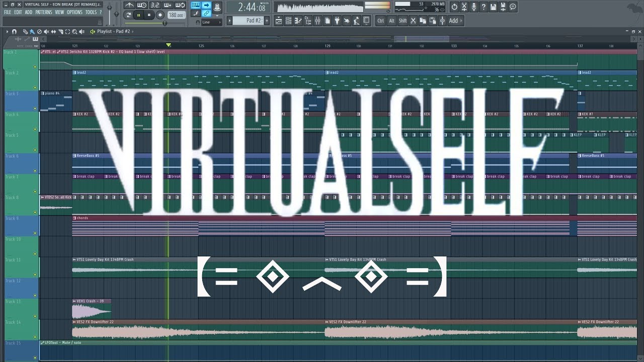The height and width of the screenshot is (362, 644).
Task: Toggle the metronome
Action: (x=129, y=5)
